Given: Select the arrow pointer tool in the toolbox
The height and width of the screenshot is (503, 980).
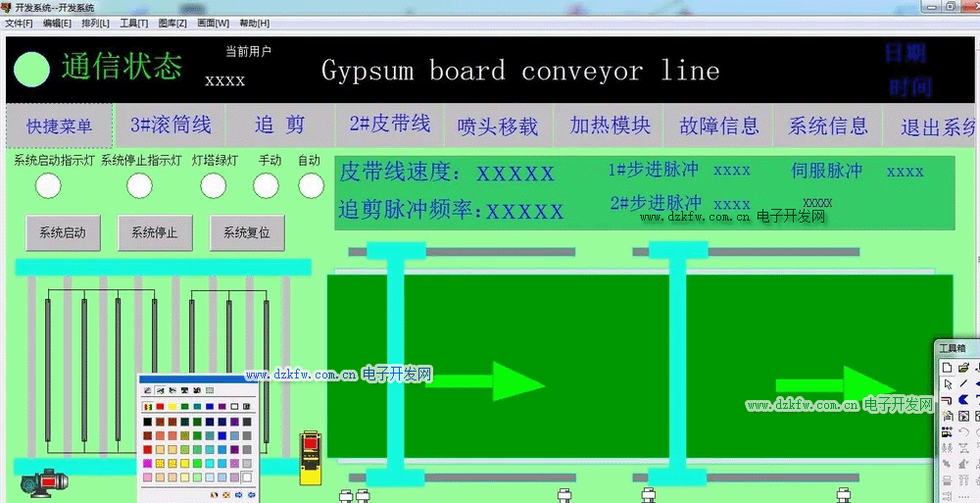Looking at the screenshot, I should pyautogui.click(x=947, y=383).
